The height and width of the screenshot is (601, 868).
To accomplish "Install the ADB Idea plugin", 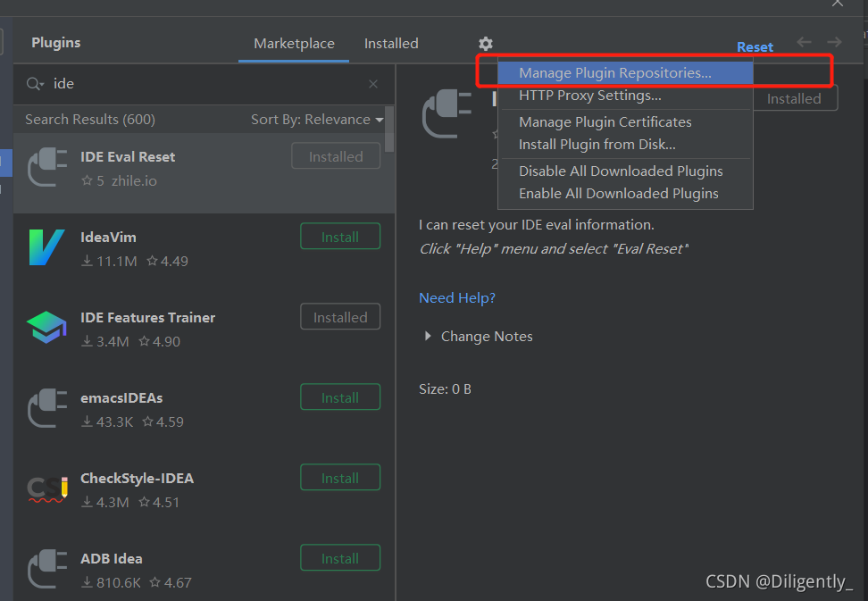I will pos(340,558).
